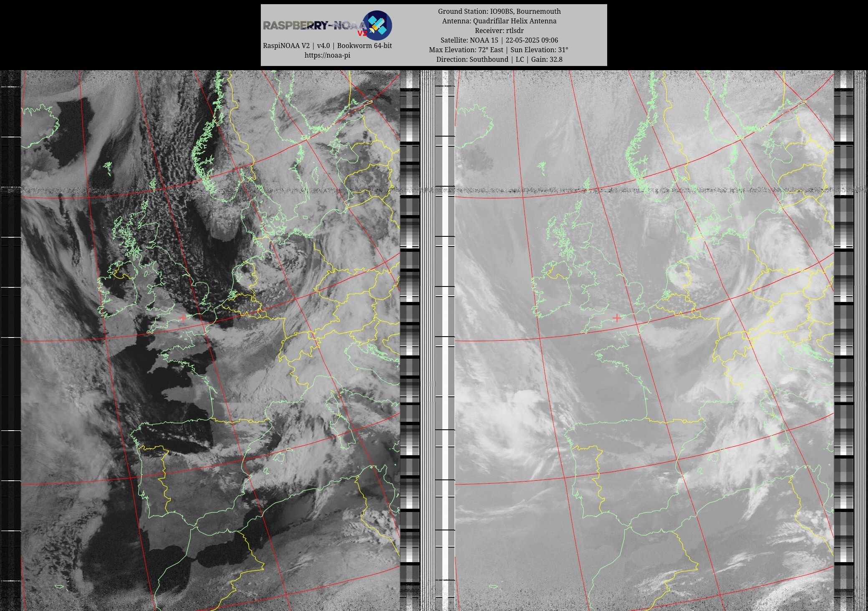
Task: Click the red ground station cross on left image
Action: tap(182, 318)
